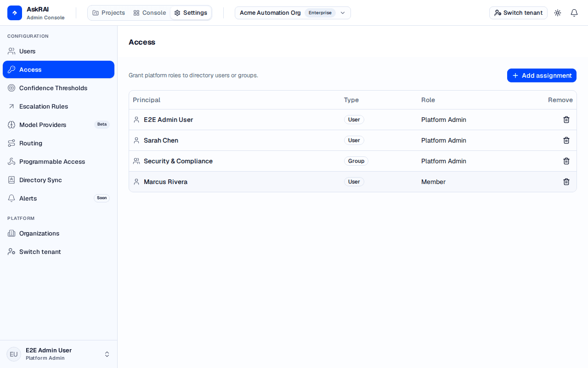The width and height of the screenshot is (588, 368).
Task: Remove Security & Compliance assignment trash icon
Action: (x=566, y=161)
